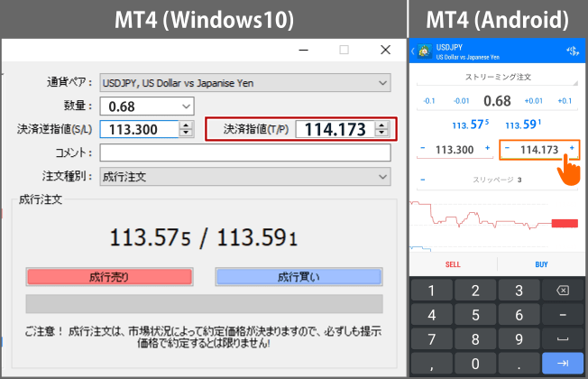The width and height of the screenshot is (588, 379).
Task: Tap the +0.1 volume increment in Android MT4
Action: click(565, 101)
